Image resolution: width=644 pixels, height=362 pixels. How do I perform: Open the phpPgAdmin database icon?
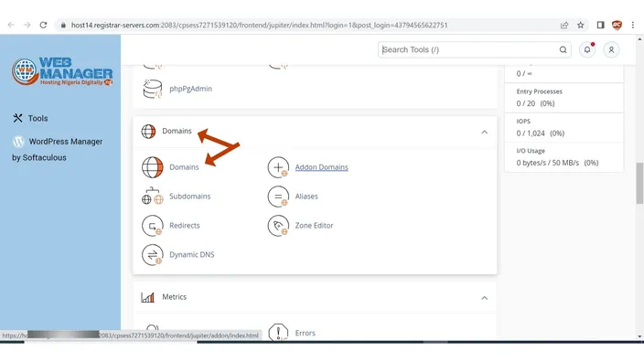(153, 89)
